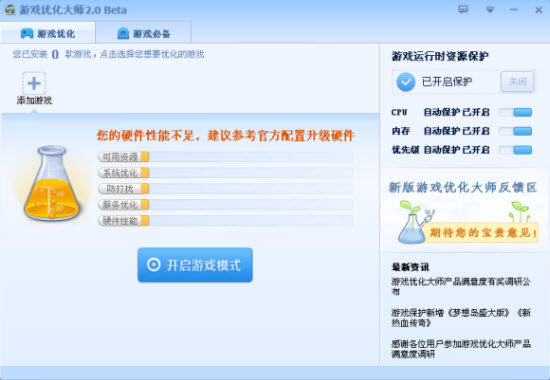Click the icon on the 游戏必备 tab
Viewport: 550px width, 380px height.
123,34
